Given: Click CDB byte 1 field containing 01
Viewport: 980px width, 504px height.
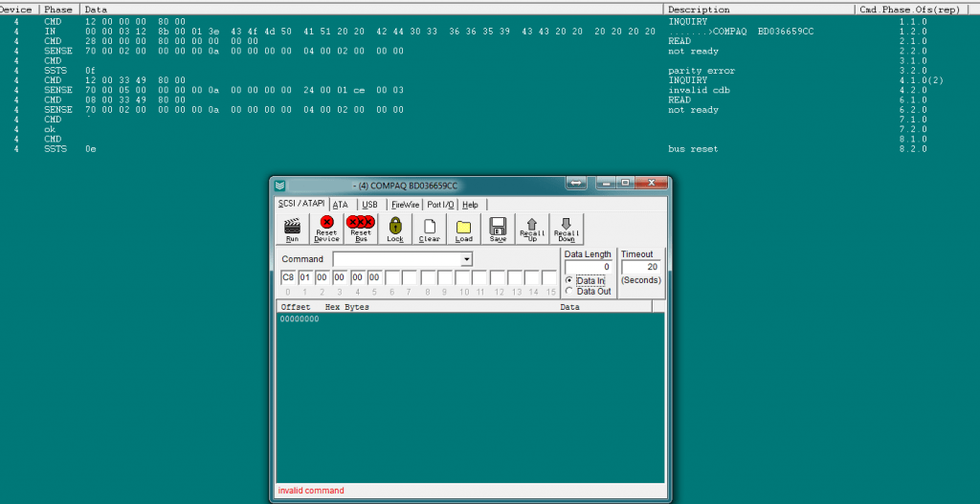Looking at the screenshot, I should tap(305, 277).
